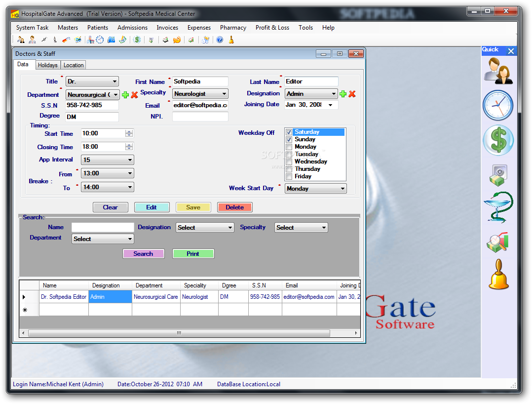
Task: Click the purple Search button
Action: tap(143, 253)
